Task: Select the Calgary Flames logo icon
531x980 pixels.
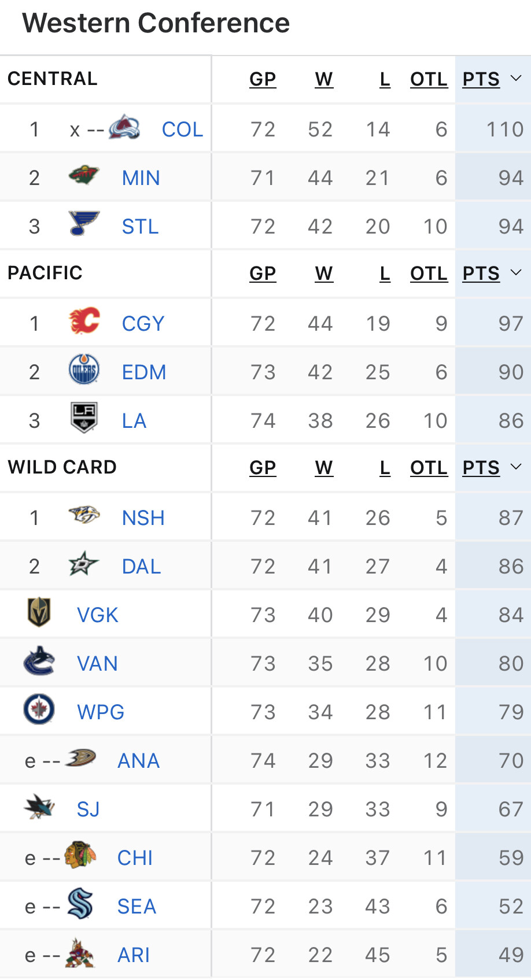Action: pyautogui.click(x=84, y=322)
